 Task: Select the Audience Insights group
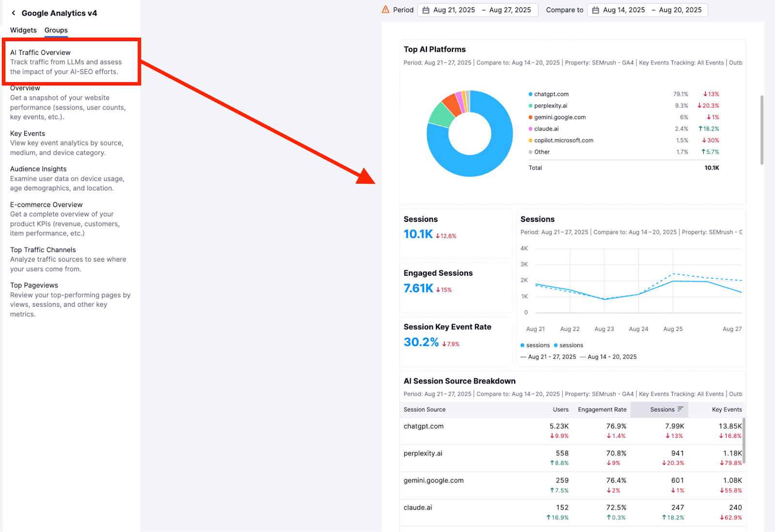point(38,169)
